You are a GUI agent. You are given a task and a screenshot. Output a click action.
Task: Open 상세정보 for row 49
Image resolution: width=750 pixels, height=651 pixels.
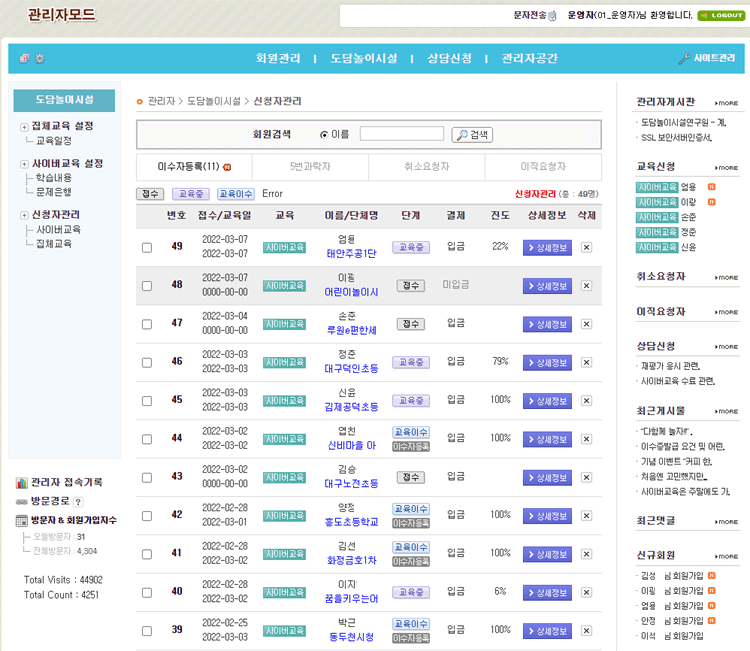(x=547, y=248)
